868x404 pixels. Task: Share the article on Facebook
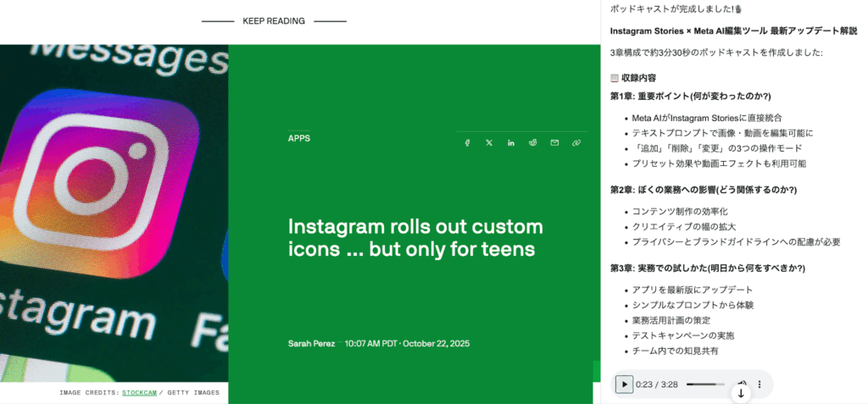click(467, 142)
